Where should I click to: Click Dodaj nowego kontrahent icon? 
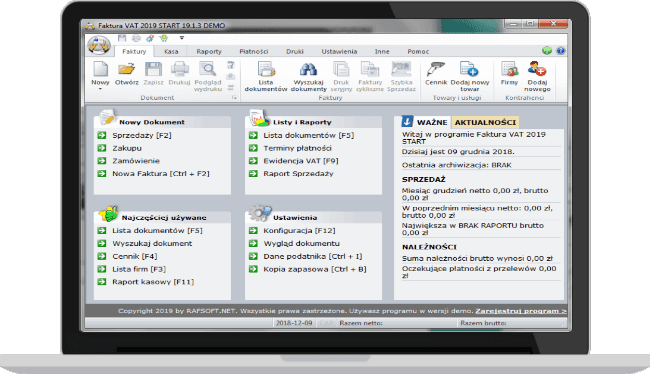coord(537,69)
